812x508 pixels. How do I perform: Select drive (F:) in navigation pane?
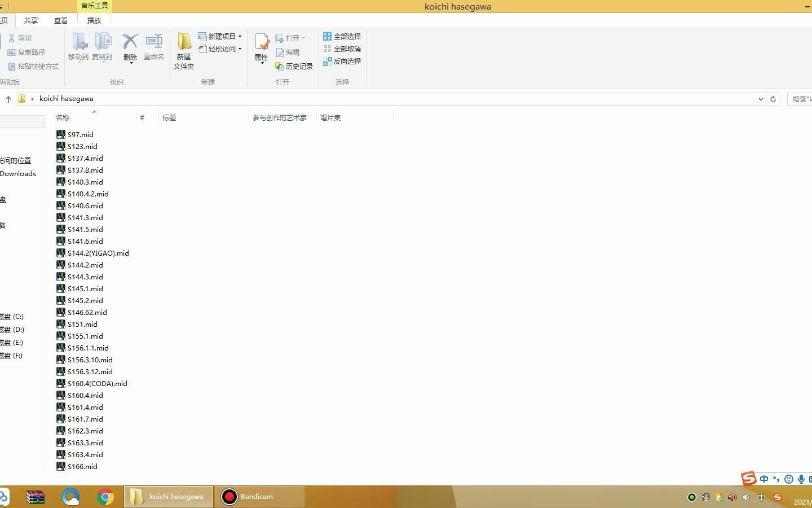[x=12, y=356]
